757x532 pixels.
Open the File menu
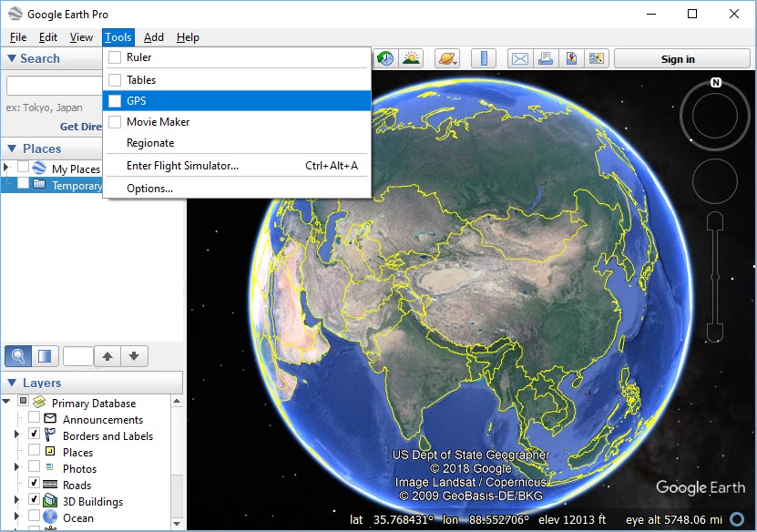click(18, 37)
